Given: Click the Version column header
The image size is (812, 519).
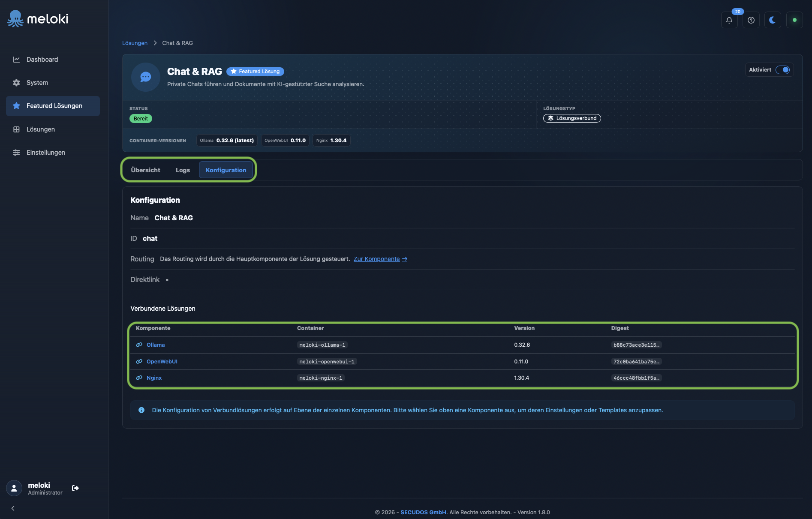Looking at the screenshot, I should [x=524, y=328].
